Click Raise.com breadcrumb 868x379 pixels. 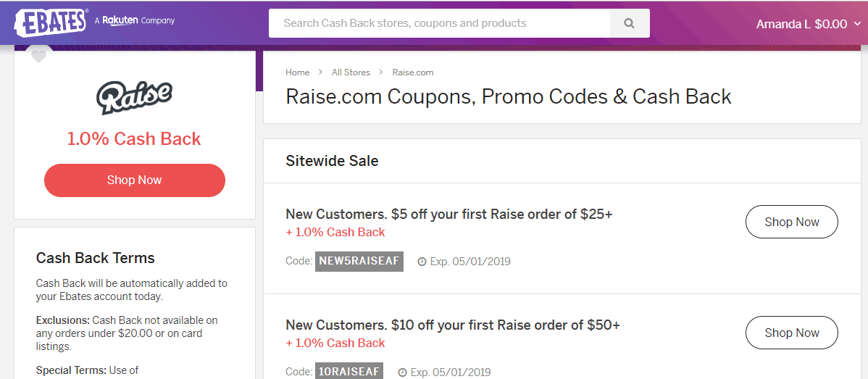pos(413,72)
